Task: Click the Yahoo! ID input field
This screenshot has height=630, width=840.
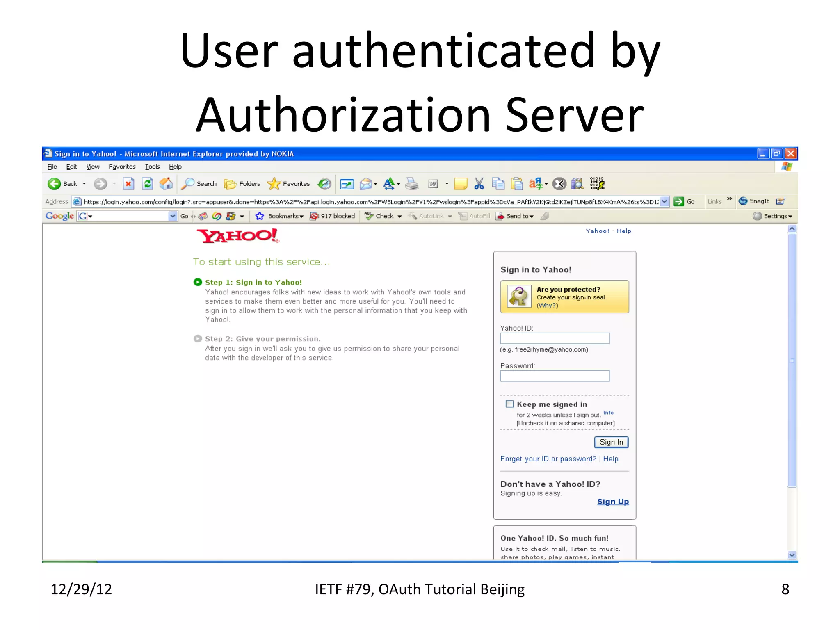Action: 555,338
